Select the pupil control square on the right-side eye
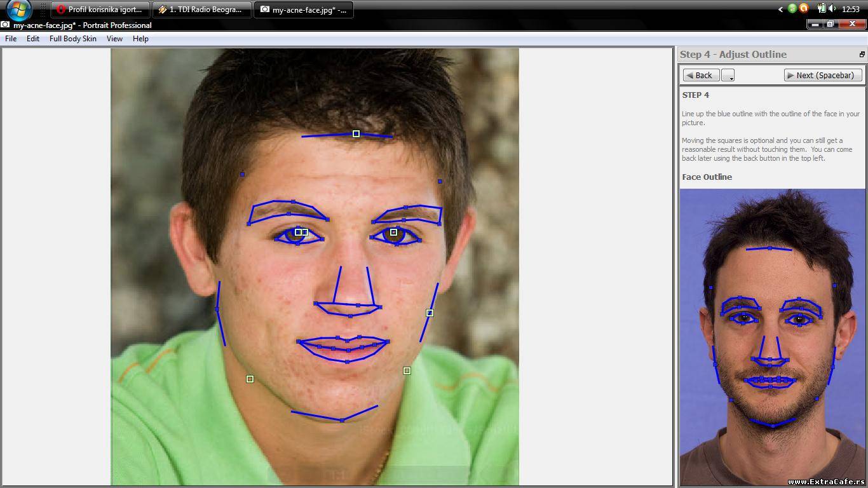 point(393,233)
